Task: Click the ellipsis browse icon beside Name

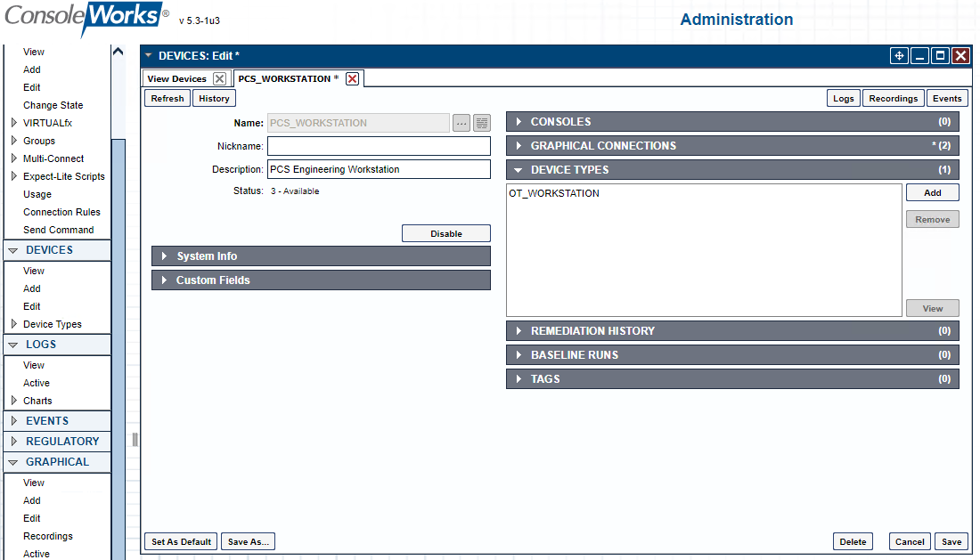Action: click(x=461, y=123)
